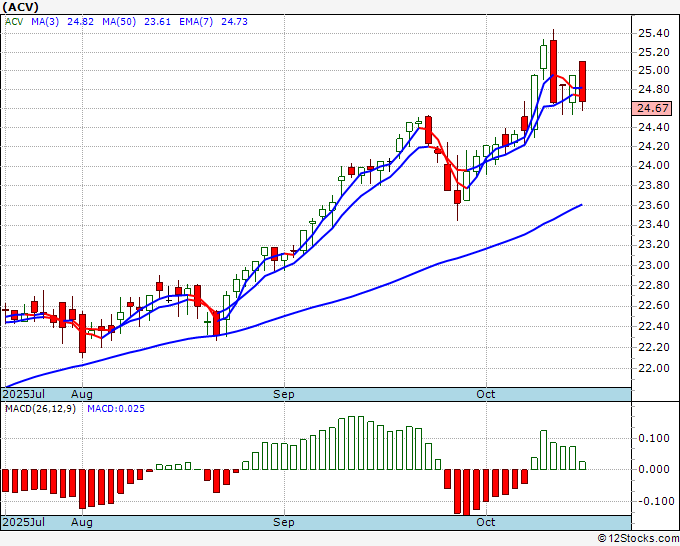The width and height of the screenshot is (680, 546).
Task: Click the MA(50) value 23.61
Action: coord(157,21)
